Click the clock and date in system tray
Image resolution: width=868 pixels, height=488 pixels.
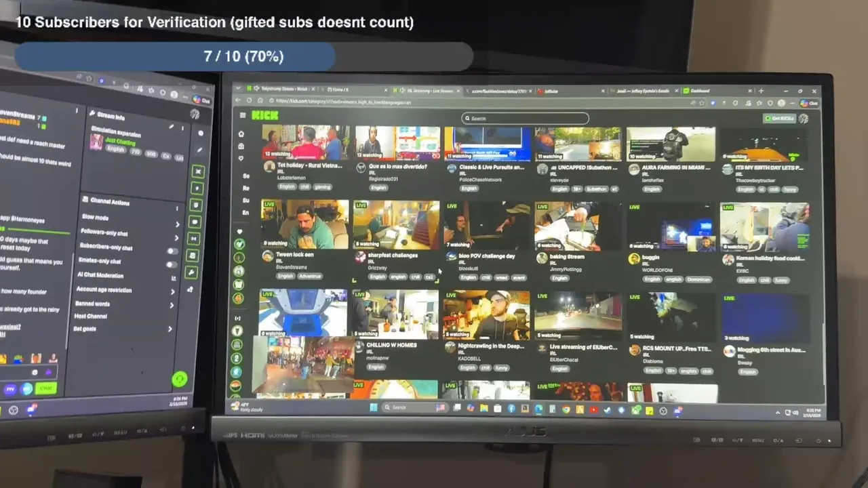[812, 413]
